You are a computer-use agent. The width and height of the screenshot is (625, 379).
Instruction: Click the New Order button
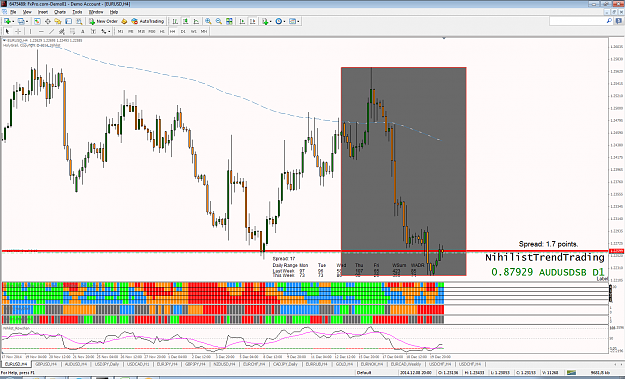click(x=103, y=21)
